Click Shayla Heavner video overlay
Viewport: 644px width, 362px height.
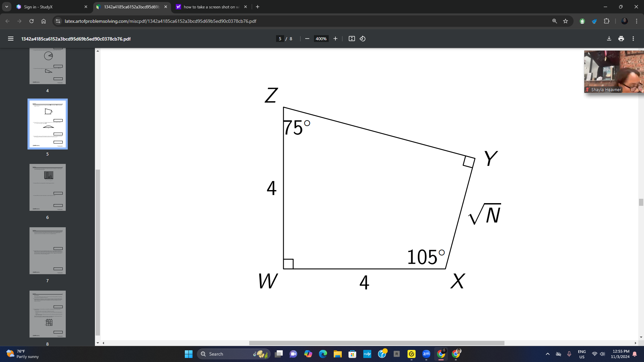614,72
